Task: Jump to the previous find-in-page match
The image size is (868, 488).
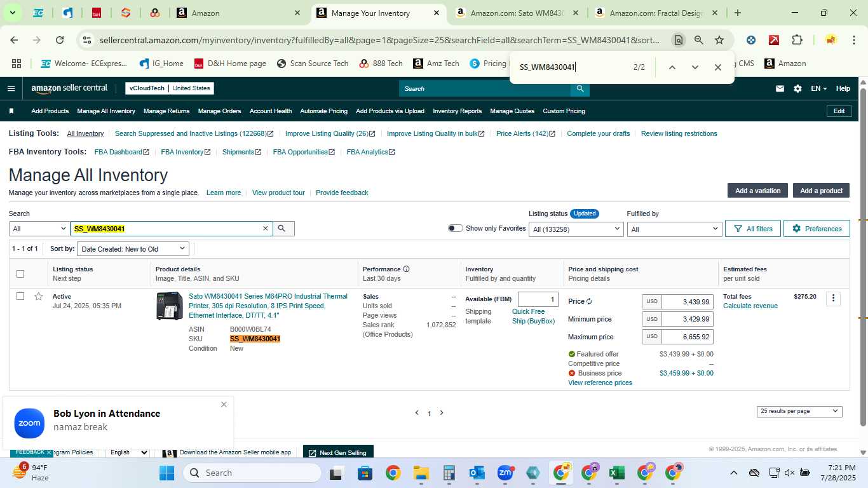Action: tap(672, 67)
